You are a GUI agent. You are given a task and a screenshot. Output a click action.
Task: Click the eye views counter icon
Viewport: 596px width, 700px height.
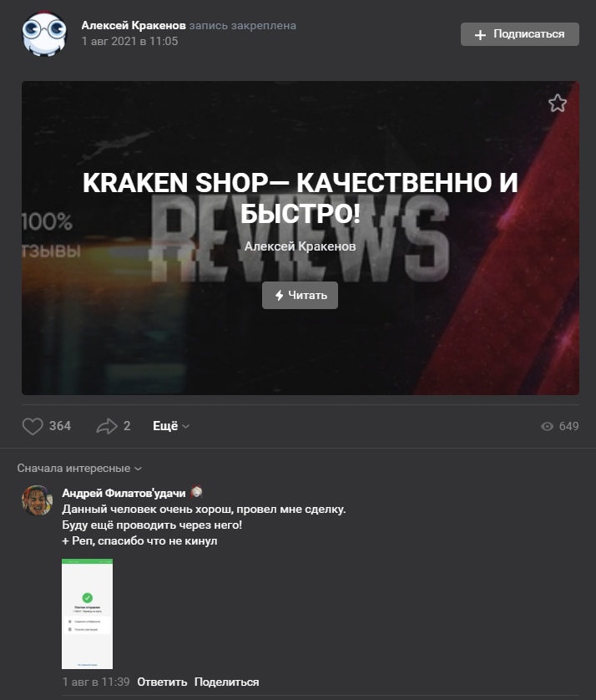(547, 426)
